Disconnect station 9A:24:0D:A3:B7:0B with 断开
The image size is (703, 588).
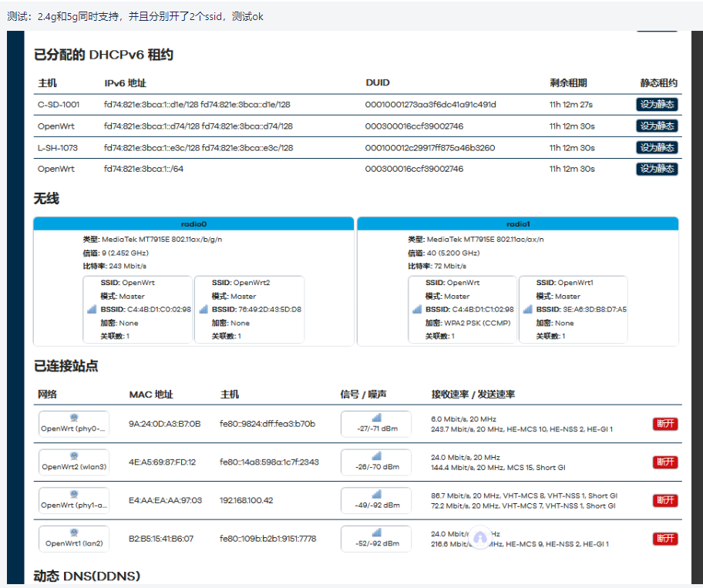pyautogui.click(x=665, y=424)
